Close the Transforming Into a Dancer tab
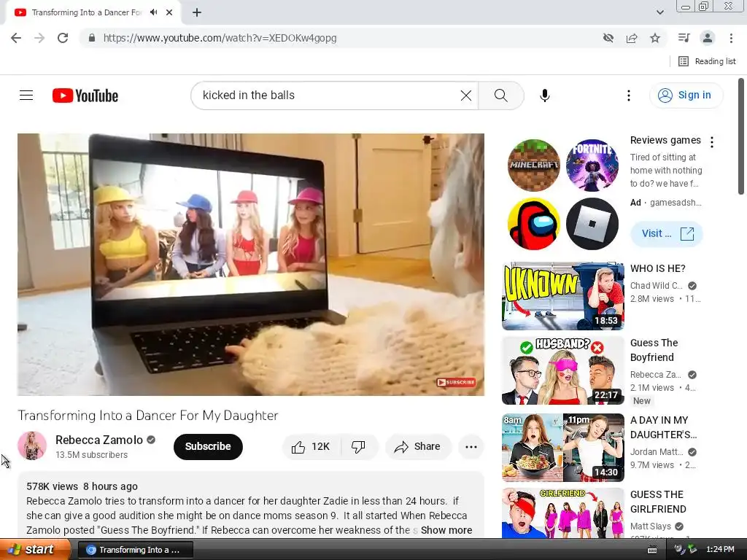This screenshot has width=747, height=560. coord(169,12)
